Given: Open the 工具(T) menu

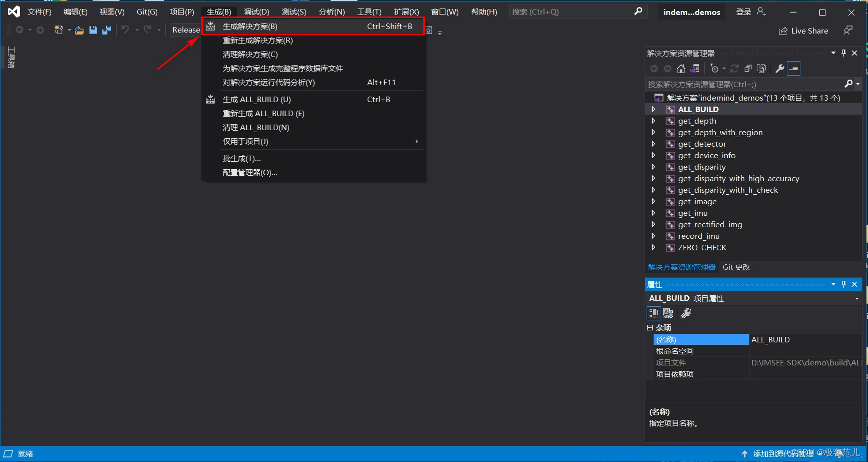Looking at the screenshot, I should (369, 12).
